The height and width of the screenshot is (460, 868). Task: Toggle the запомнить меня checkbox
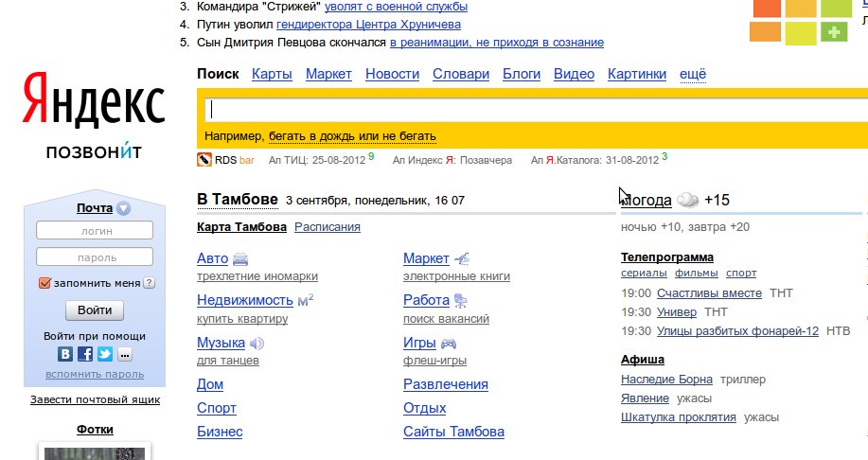44,283
